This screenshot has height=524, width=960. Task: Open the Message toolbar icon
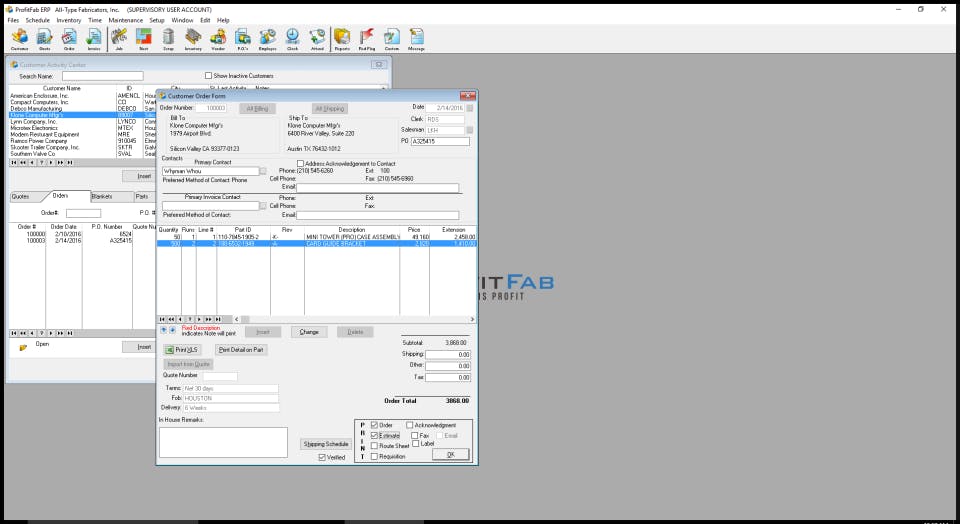[416, 39]
